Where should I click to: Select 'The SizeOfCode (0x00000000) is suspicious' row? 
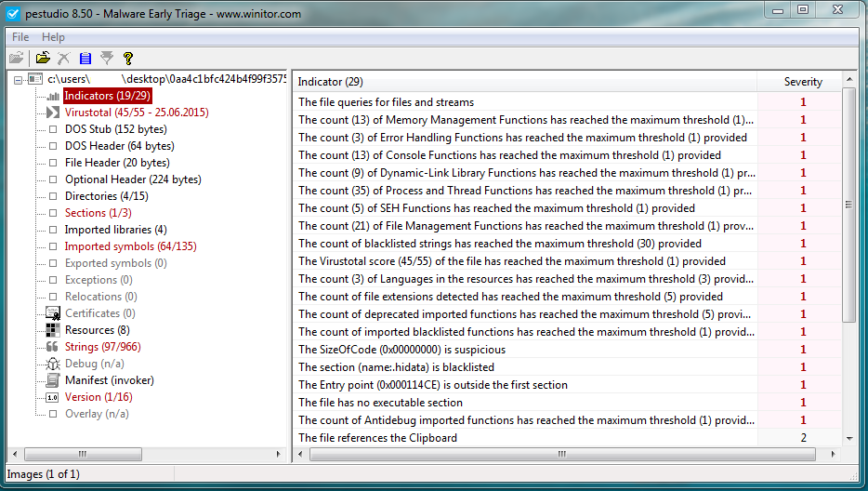click(x=568, y=350)
